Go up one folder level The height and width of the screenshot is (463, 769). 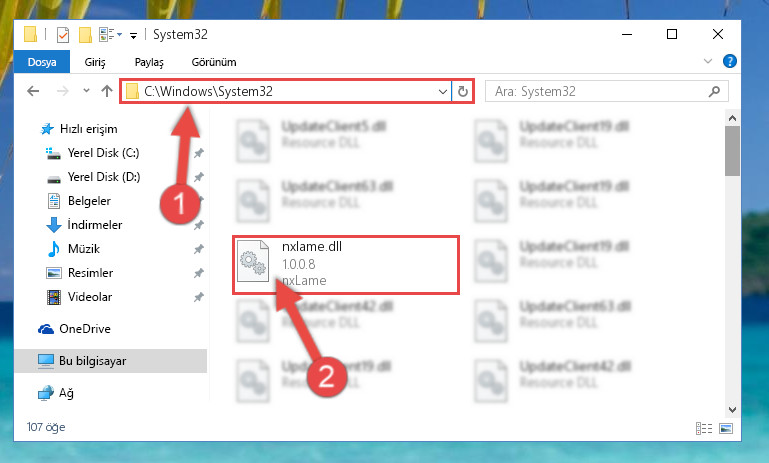coord(107,91)
